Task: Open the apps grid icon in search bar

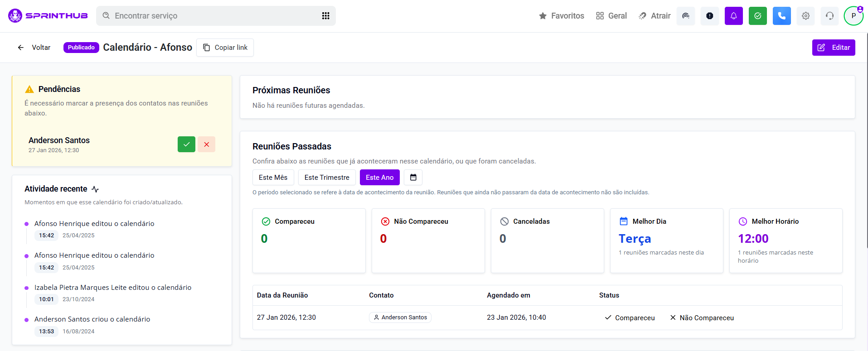Action: 325,16
